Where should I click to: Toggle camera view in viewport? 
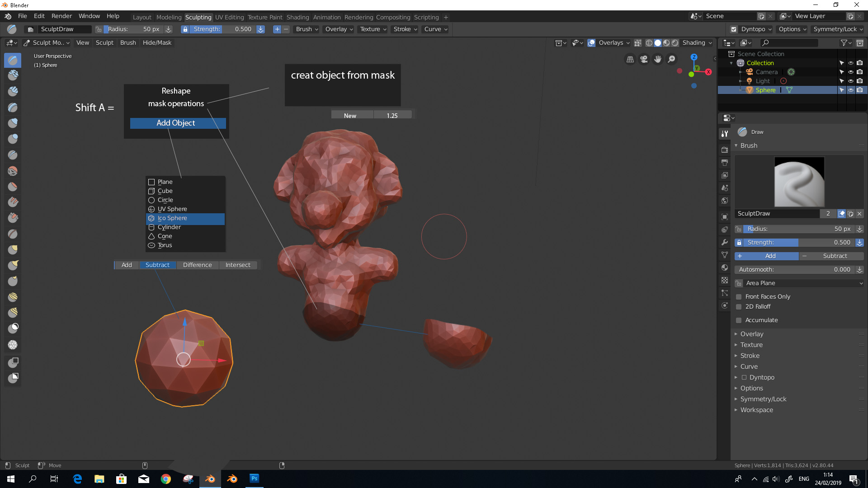tap(644, 59)
